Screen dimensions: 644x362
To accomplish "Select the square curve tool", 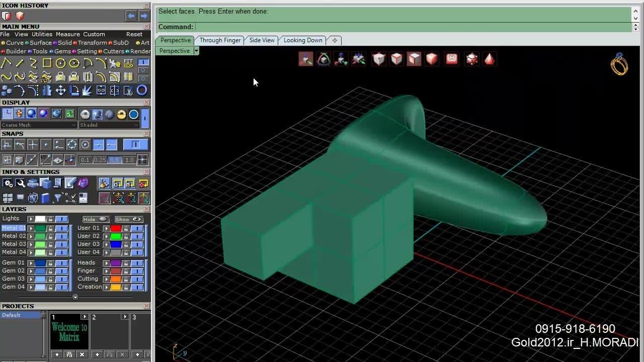I will coord(47,63).
